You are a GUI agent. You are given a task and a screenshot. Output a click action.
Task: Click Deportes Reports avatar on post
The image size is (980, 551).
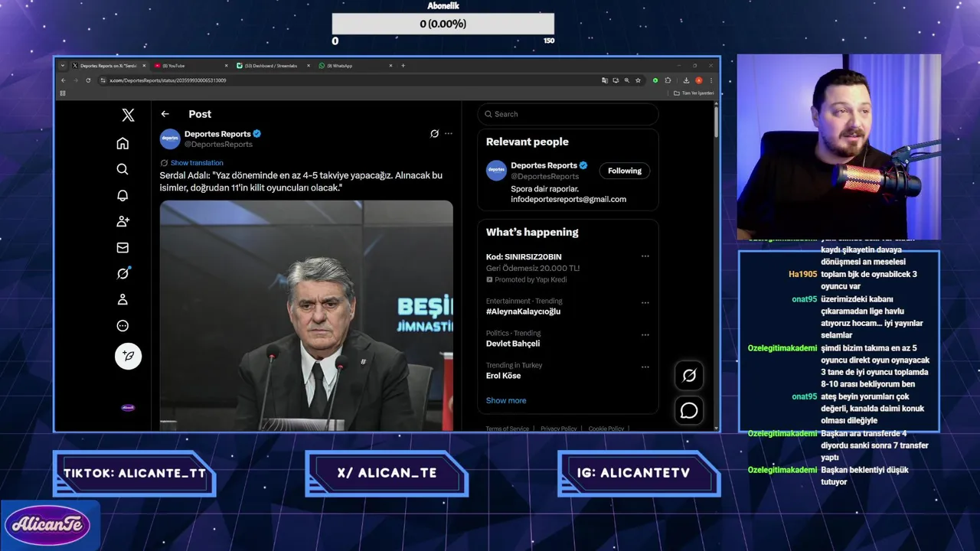pos(170,139)
